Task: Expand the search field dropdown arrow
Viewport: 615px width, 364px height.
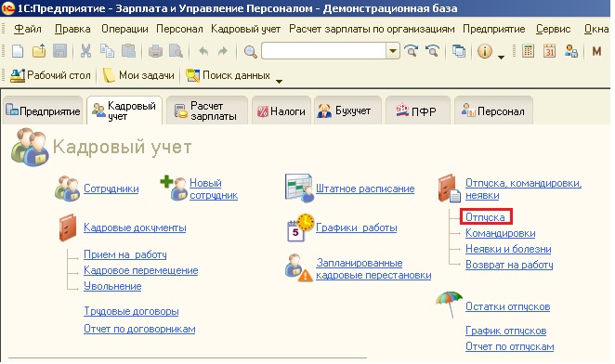Action: click(x=392, y=51)
